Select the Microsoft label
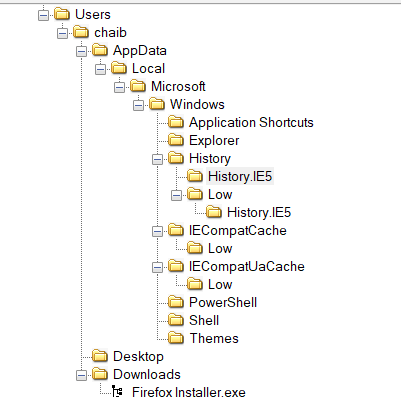 [x=178, y=87]
